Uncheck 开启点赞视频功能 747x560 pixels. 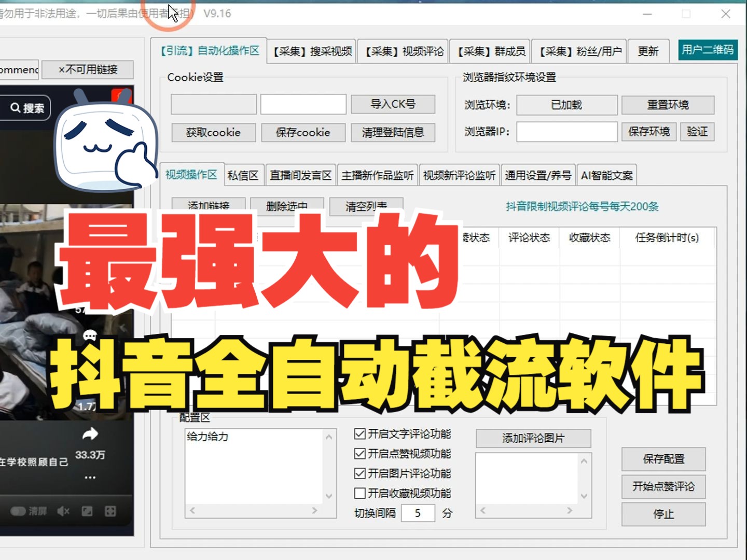coord(359,453)
